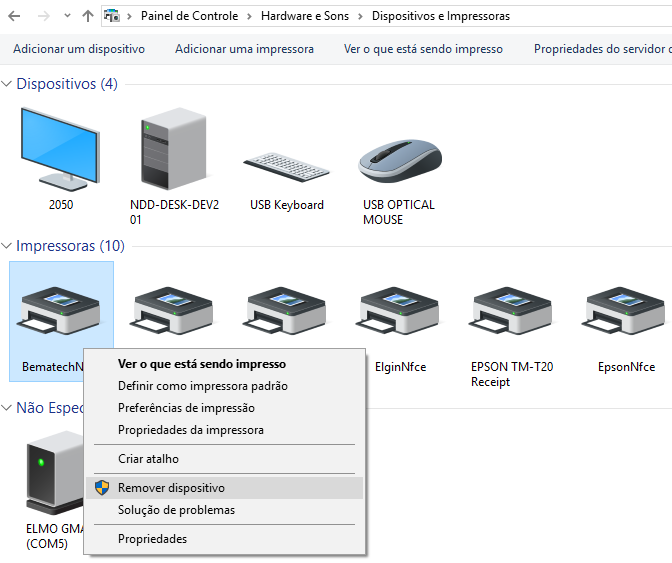Image resolution: width=672 pixels, height=563 pixels.
Task: Expand breadcrumb arrow after Painel de Controle
Action: [249, 16]
